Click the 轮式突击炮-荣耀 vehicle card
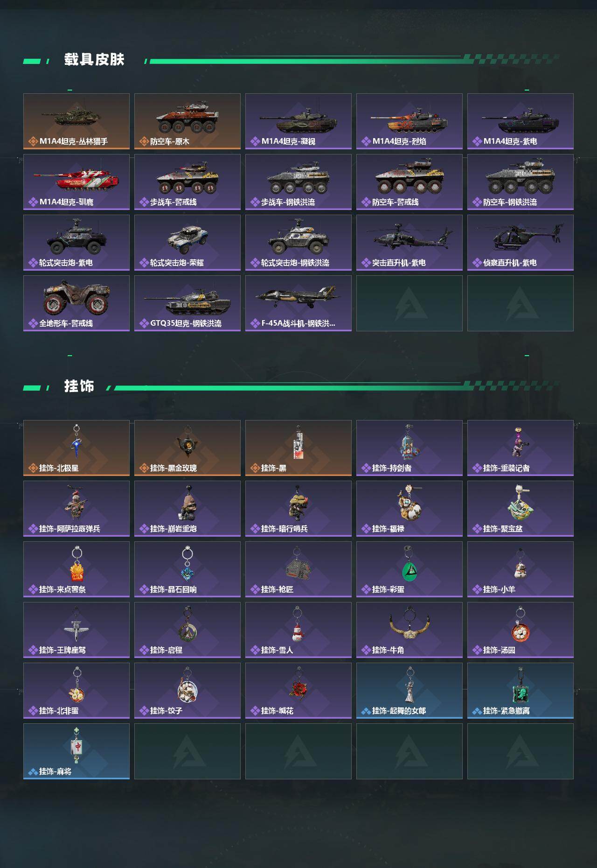597x868 pixels. pos(187,243)
